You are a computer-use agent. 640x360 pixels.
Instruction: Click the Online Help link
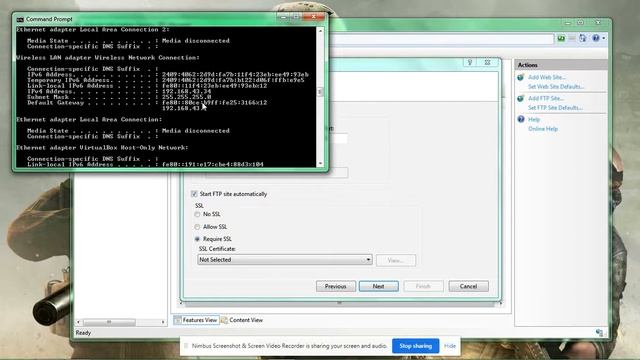(x=543, y=129)
